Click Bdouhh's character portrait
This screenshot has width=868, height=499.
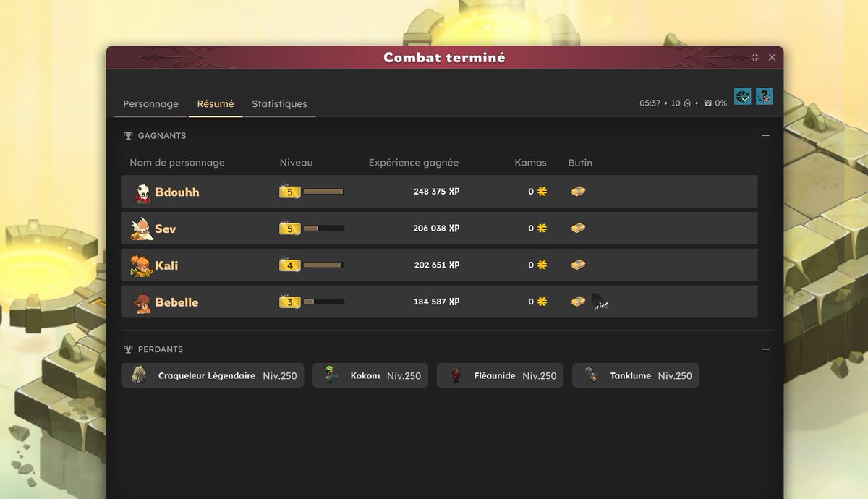[x=142, y=192]
